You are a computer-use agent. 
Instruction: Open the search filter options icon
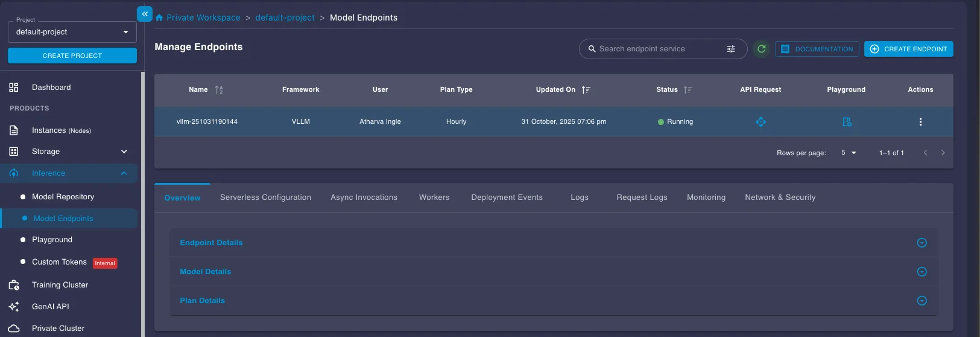click(731, 49)
